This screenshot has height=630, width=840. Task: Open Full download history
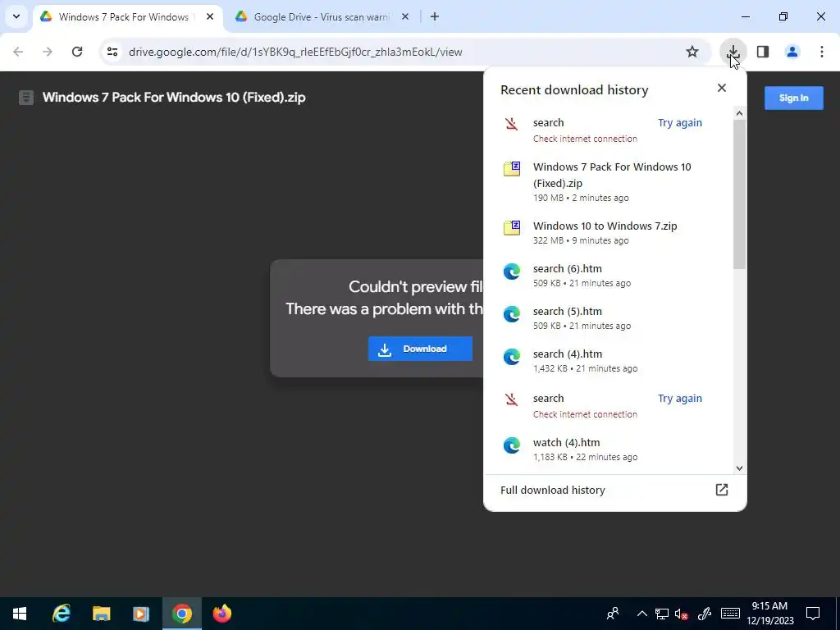(614, 491)
